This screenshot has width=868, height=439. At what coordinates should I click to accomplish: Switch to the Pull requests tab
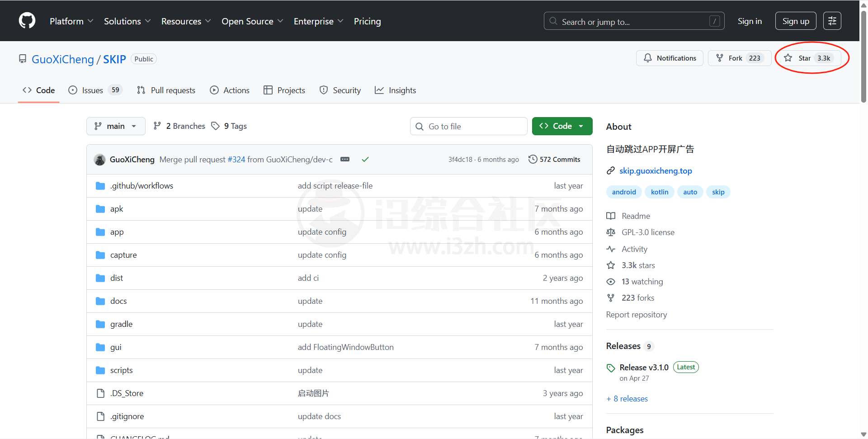(166, 90)
